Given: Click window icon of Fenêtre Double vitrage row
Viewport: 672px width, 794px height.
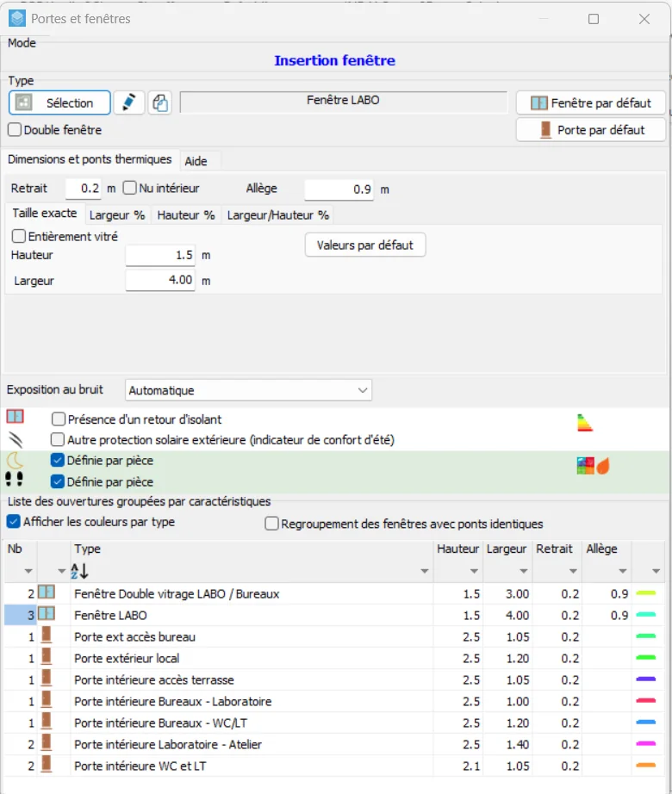Looking at the screenshot, I should [x=47, y=592].
